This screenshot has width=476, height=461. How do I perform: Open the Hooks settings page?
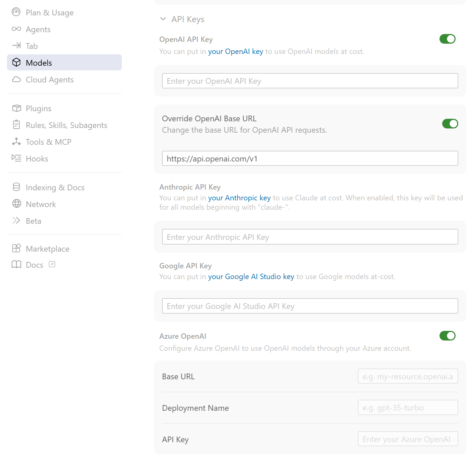tap(64, 158)
